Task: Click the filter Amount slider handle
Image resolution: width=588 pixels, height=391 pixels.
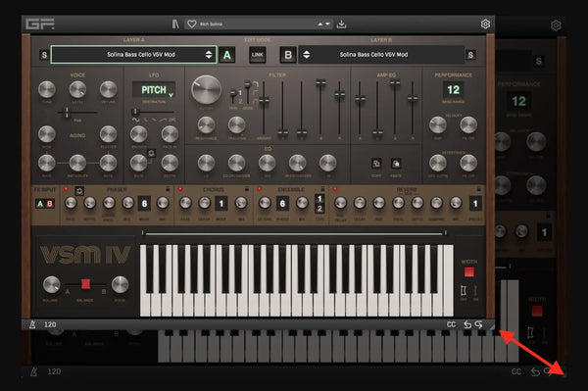Action: coord(264,100)
